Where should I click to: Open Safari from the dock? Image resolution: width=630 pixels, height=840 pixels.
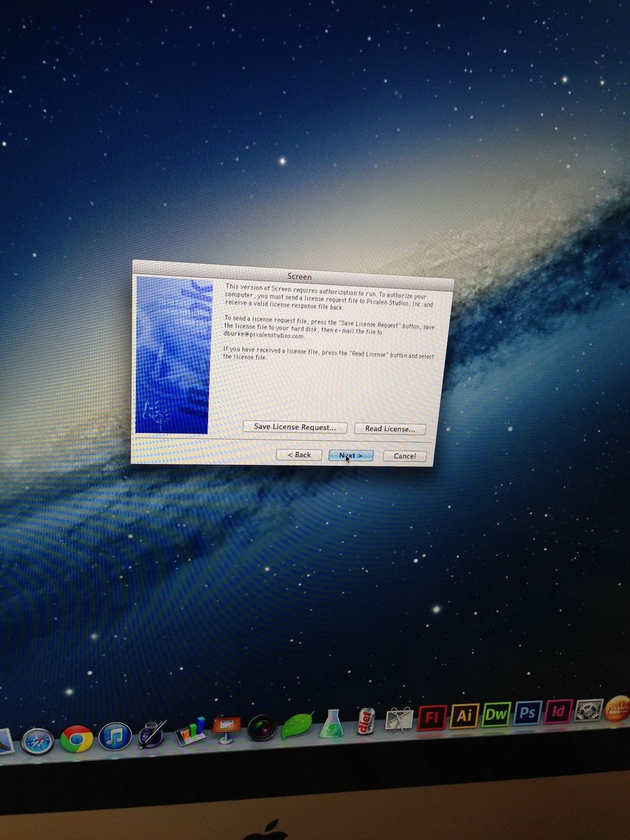click(37, 741)
